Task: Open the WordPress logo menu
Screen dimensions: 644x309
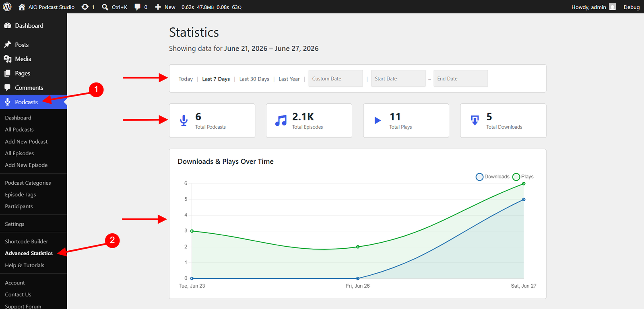Action: point(7,7)
